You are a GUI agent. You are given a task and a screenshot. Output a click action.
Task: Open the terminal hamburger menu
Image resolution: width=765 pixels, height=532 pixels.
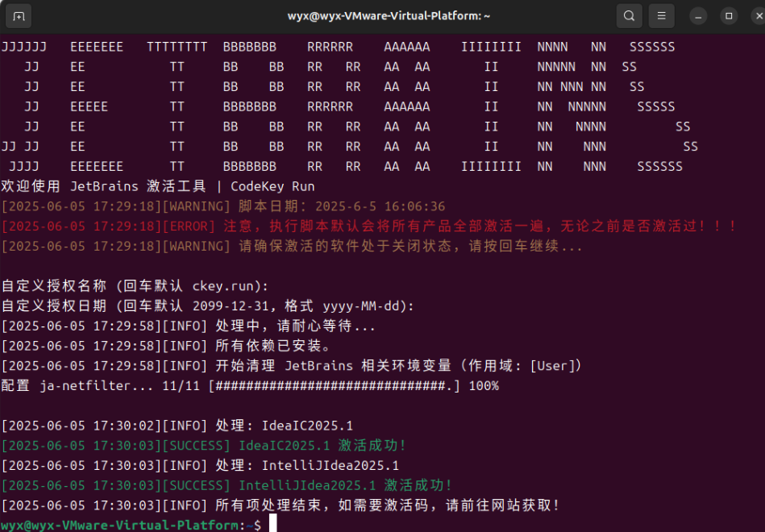662,16
